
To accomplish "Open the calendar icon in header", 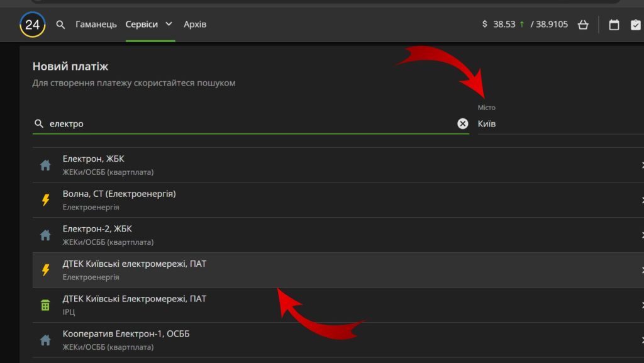I will pyautogui.click(x=614, y=25).
